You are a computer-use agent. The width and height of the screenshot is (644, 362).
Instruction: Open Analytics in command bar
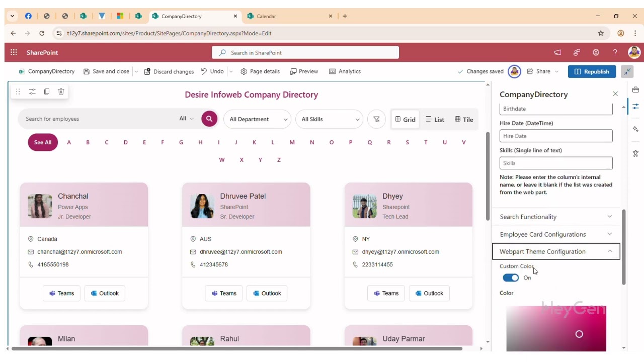(345, 71)
